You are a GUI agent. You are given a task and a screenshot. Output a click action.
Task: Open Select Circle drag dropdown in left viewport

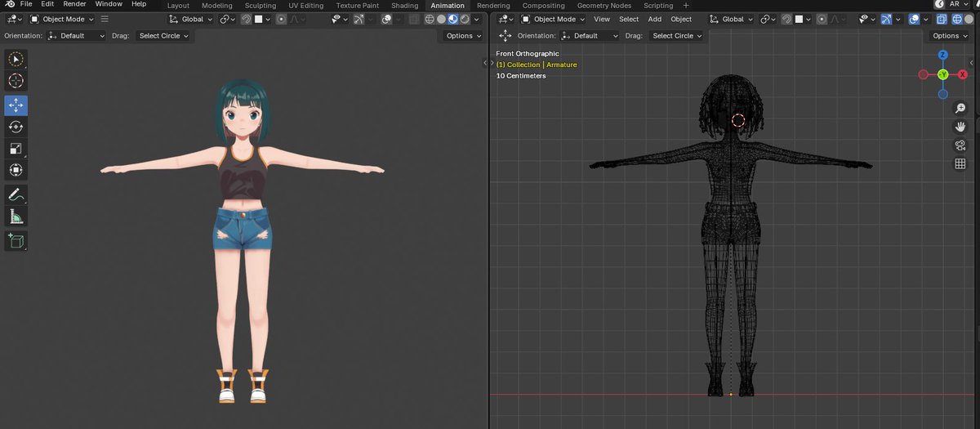163,36
